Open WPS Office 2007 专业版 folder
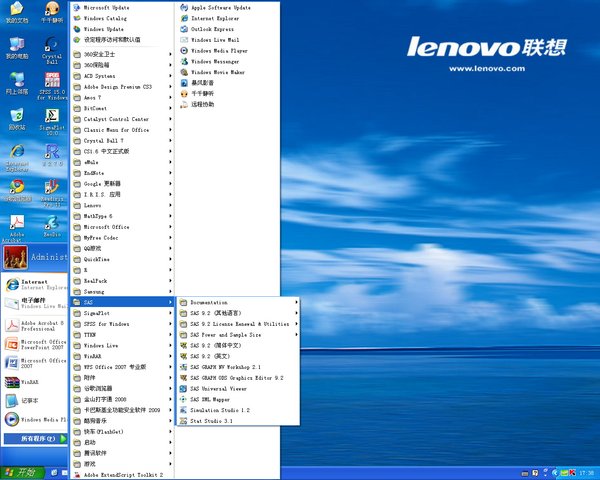Screen dimensions: 600x480 [x=122, y=367]
